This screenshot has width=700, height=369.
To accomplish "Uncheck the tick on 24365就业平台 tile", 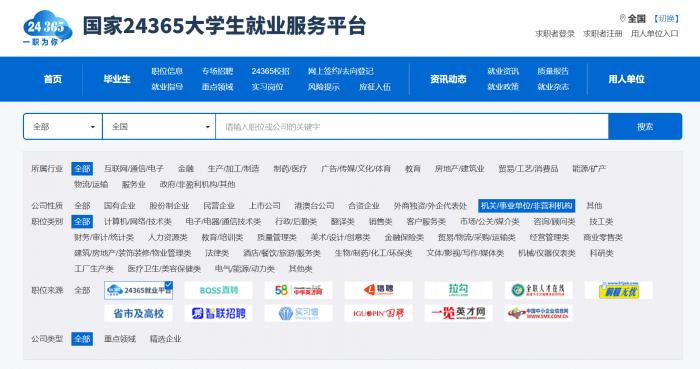I will [168, 285].
